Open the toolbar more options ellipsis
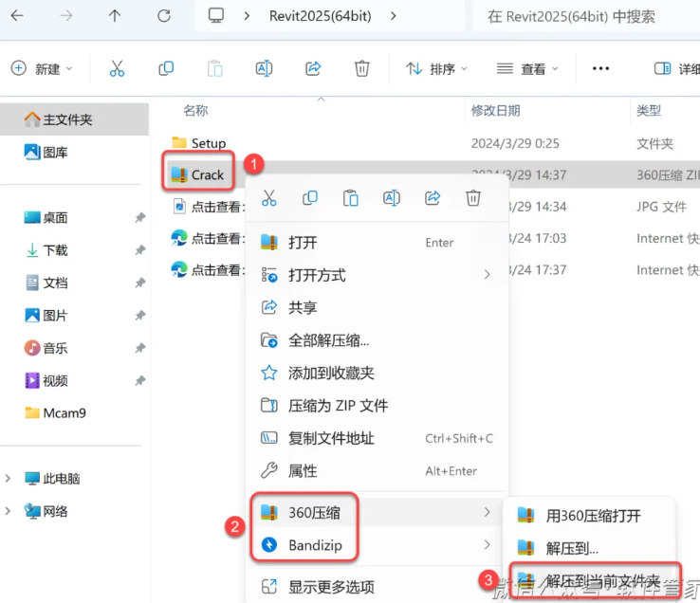 600,68
